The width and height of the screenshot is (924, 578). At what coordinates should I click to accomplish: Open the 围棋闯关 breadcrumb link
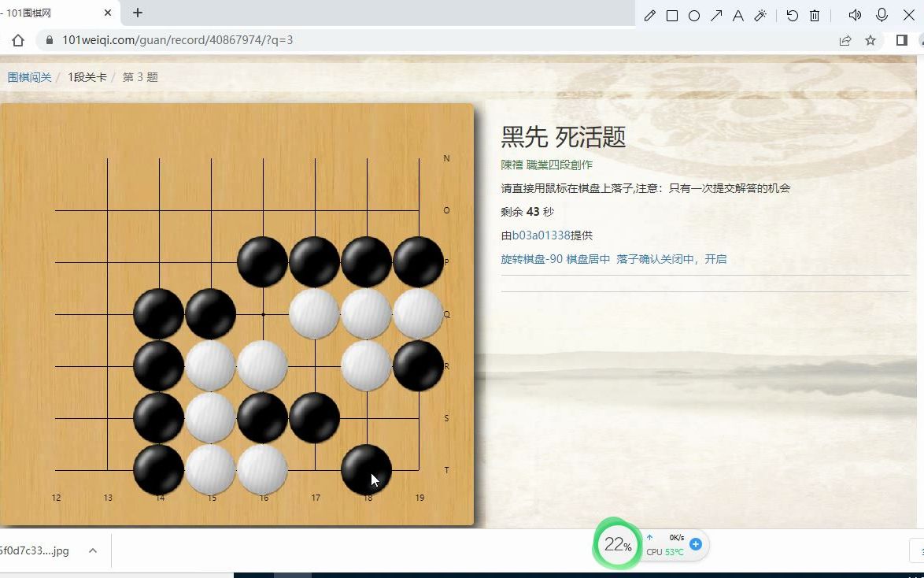[29, 77]
